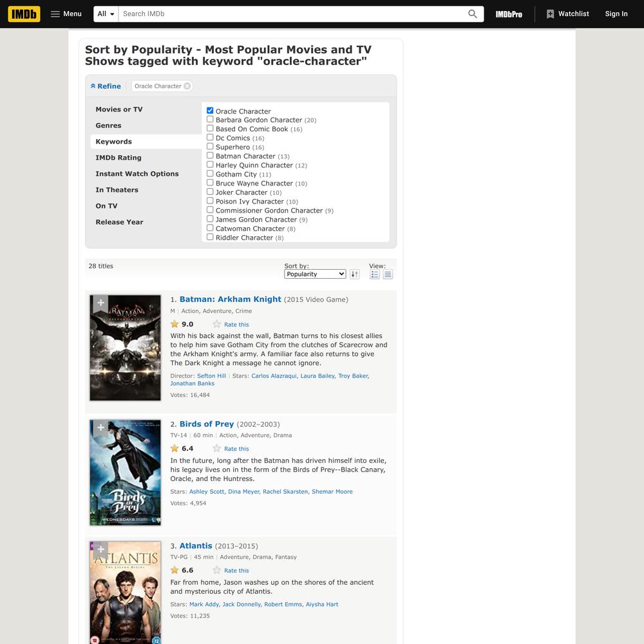The width and height of the screenshot is (644, 644).
Task: Open director Sefton Hill's page
Action: [211, 376]
